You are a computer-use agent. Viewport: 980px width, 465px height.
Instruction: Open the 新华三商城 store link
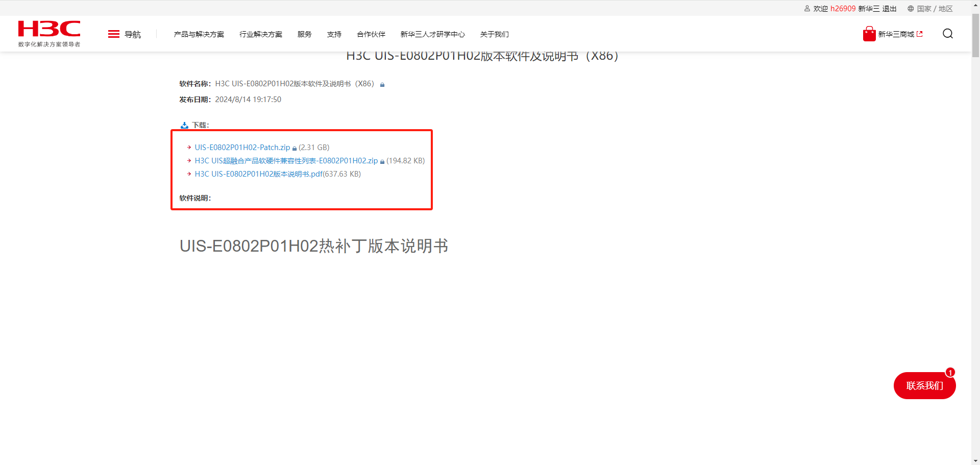tap(896, 34)
